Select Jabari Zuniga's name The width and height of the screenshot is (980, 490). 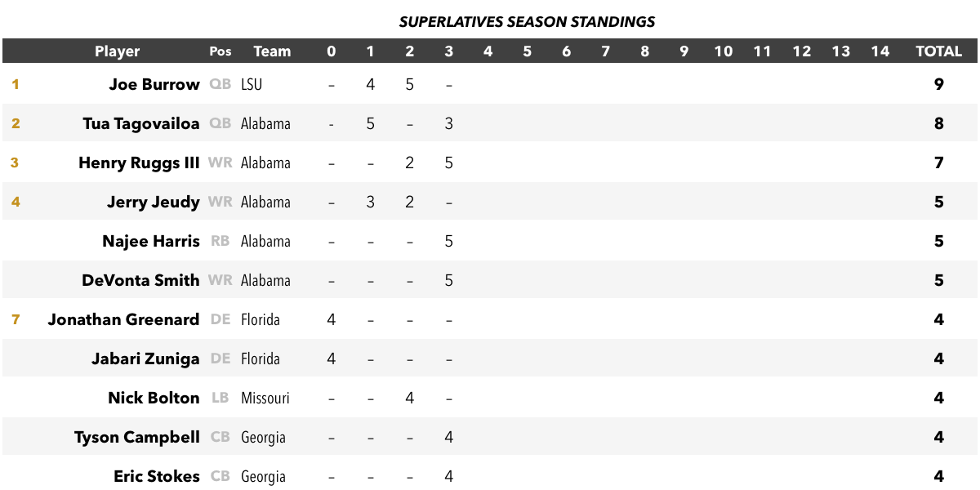145,359
